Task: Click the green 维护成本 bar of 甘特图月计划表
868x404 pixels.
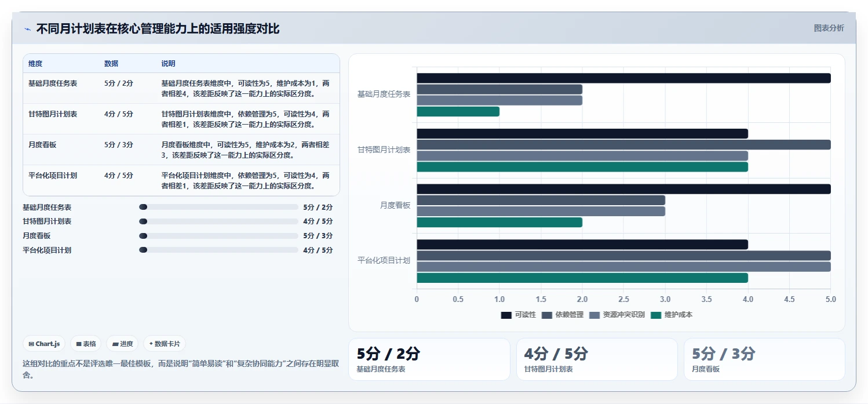Action: click(582, 167)
